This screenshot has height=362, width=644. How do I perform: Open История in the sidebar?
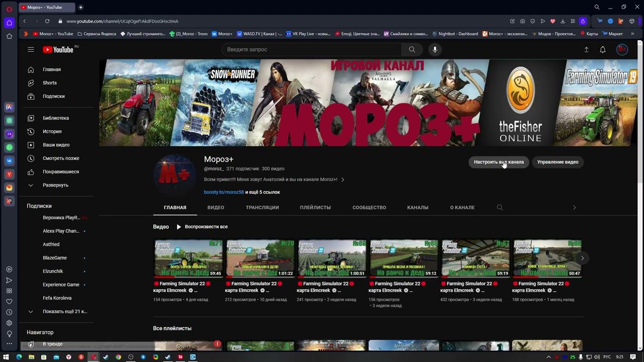tap(55, 131)
